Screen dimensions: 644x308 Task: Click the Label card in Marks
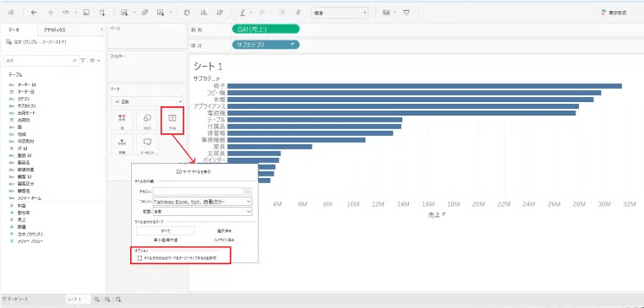tap(172, 121)
